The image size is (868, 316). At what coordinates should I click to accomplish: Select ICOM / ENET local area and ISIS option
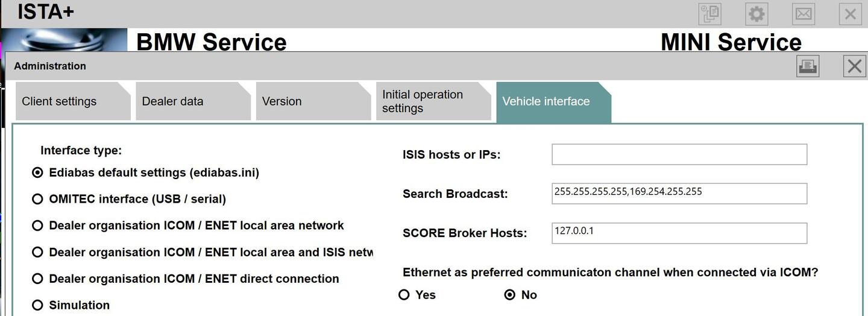click(x=37, y=252)
